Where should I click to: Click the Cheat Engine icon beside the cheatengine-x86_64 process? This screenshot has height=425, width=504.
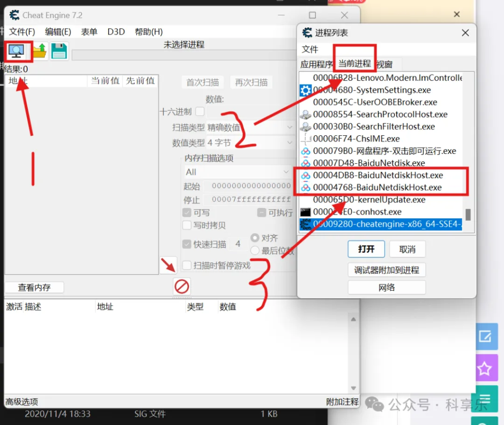point(305,224)
